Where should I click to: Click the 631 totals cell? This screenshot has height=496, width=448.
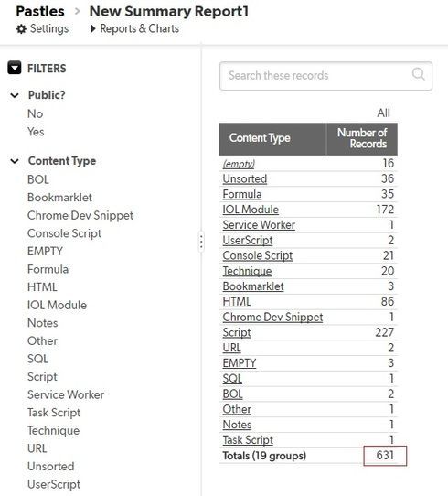[385, 456]
